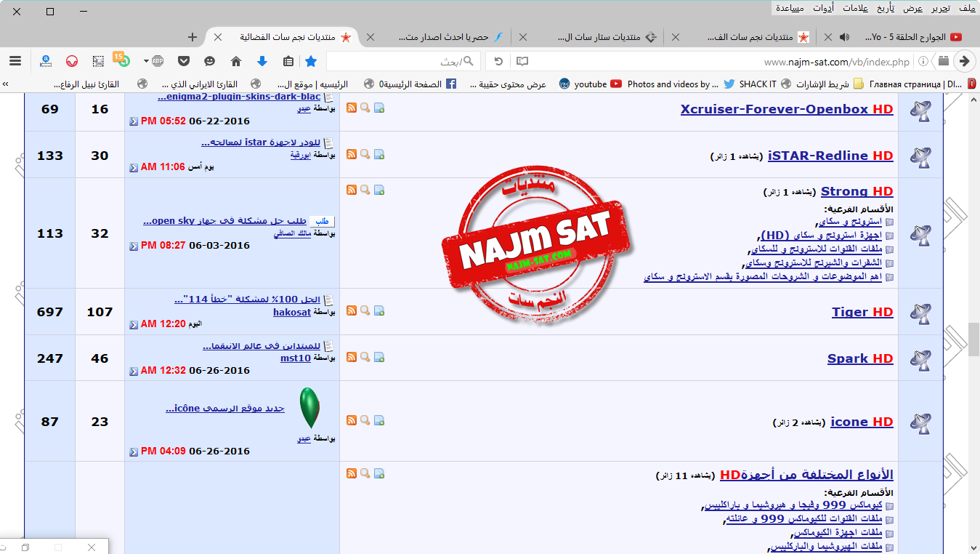
Task: Mute audio on the YouTube tab
Action: pyautogui.click(x=844, y=37)
